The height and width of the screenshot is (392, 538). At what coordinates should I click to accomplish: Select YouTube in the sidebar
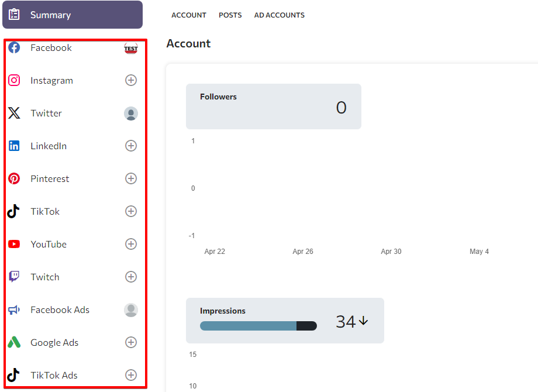pos(49,245)
